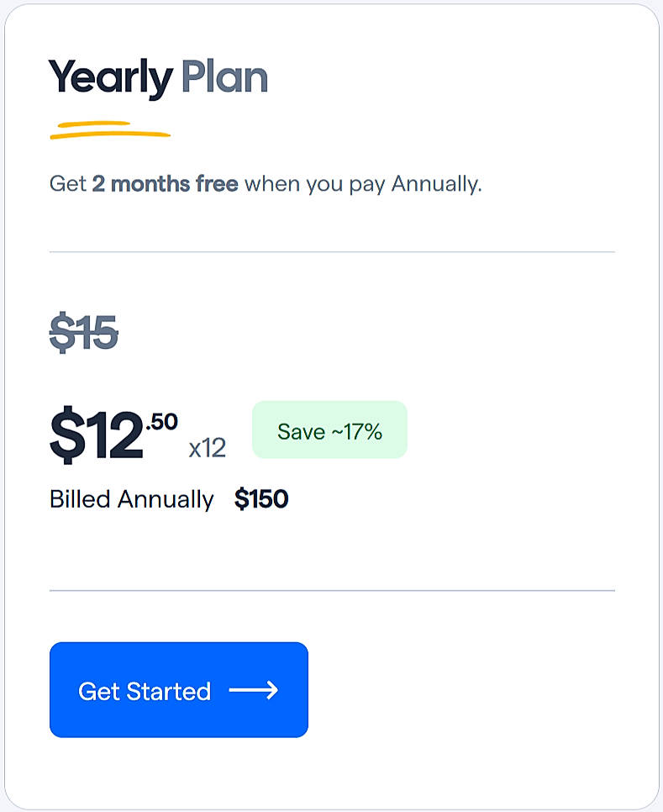
Task: Click the x12 multiplier label
Action: click(207, 448)
